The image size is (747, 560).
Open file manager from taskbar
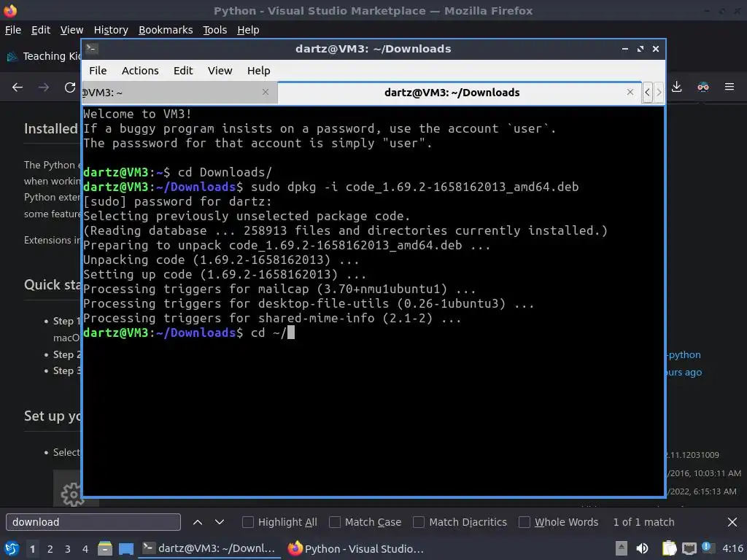(x=105, y=548)
